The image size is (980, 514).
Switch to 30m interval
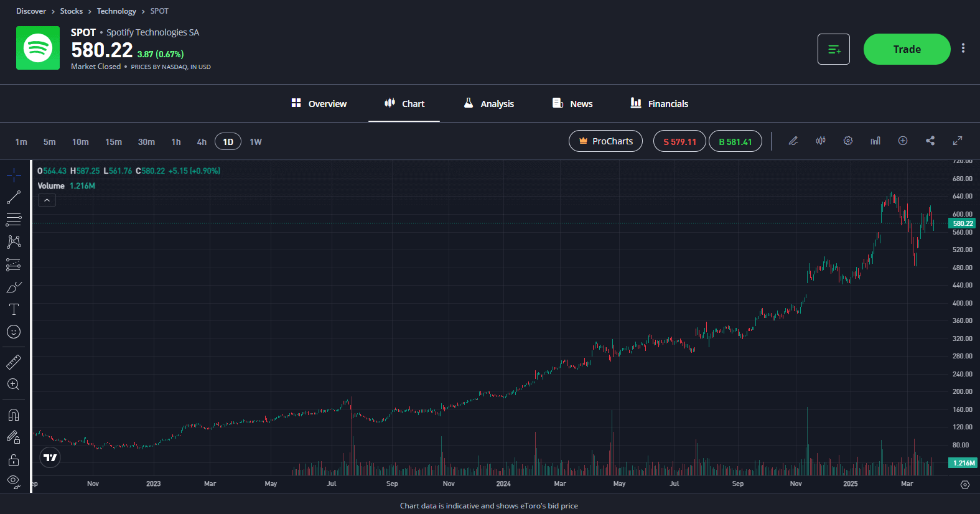[146, 142]
